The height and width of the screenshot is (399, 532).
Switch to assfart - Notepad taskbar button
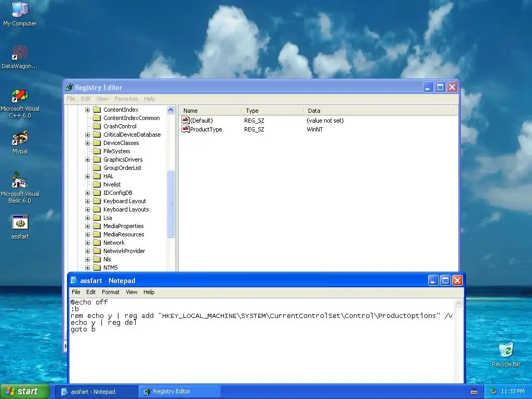click(x=96, y=392)
